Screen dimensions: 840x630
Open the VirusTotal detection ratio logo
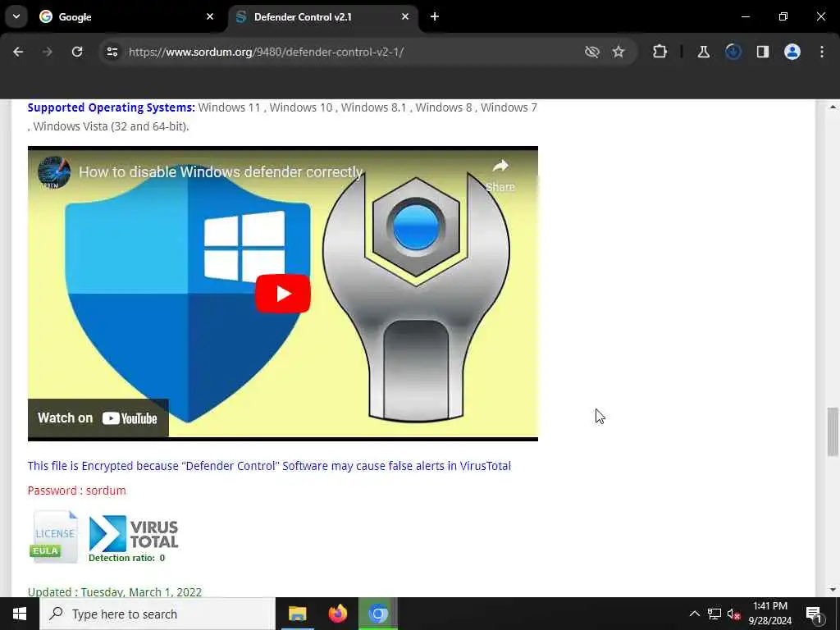(x=134, y=538)
